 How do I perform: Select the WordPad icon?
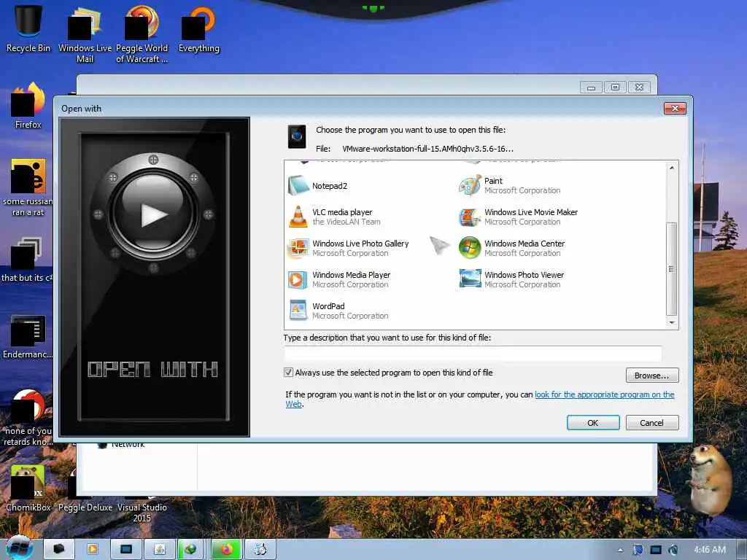pos(298,311)
